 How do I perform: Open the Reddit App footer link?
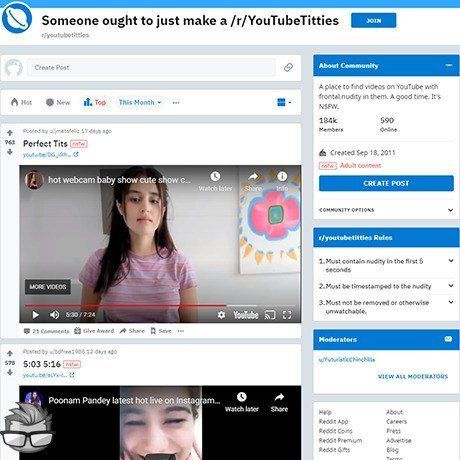333,421
